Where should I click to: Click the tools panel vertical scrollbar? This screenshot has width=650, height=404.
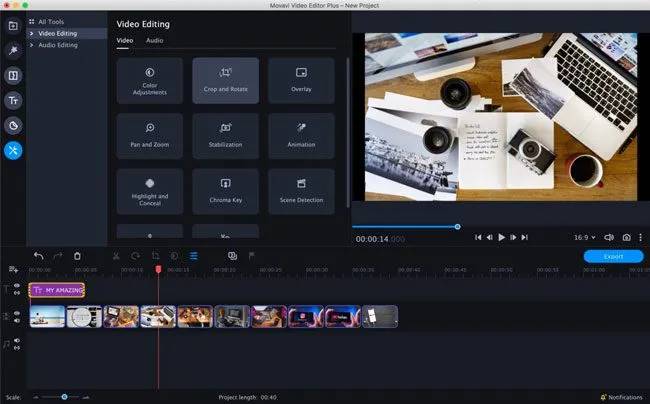[x=347, y=133]
